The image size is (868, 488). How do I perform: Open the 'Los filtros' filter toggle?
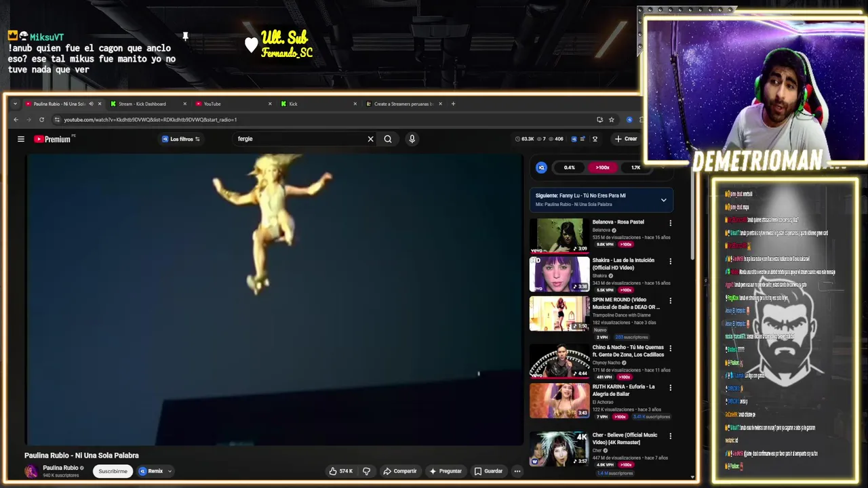[180, 139]
